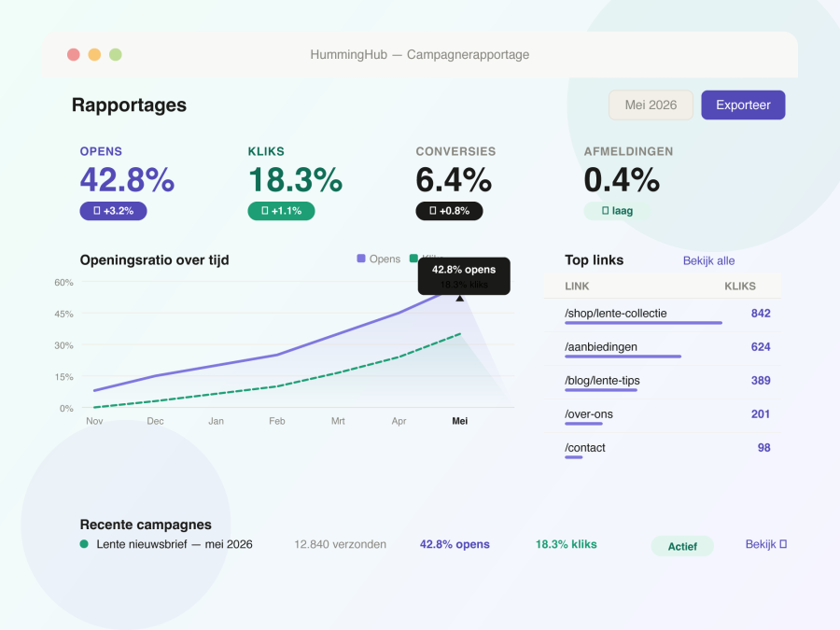
Task: Select the Jan label on the chart axis
Action: (216, 421)
